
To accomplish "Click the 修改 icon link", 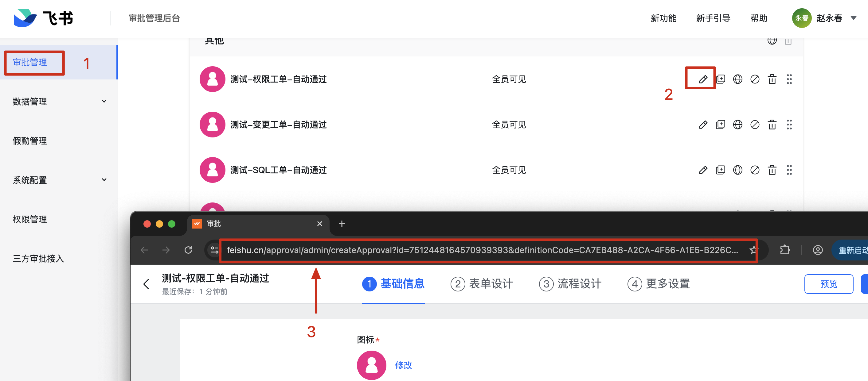I will [403, 365].
